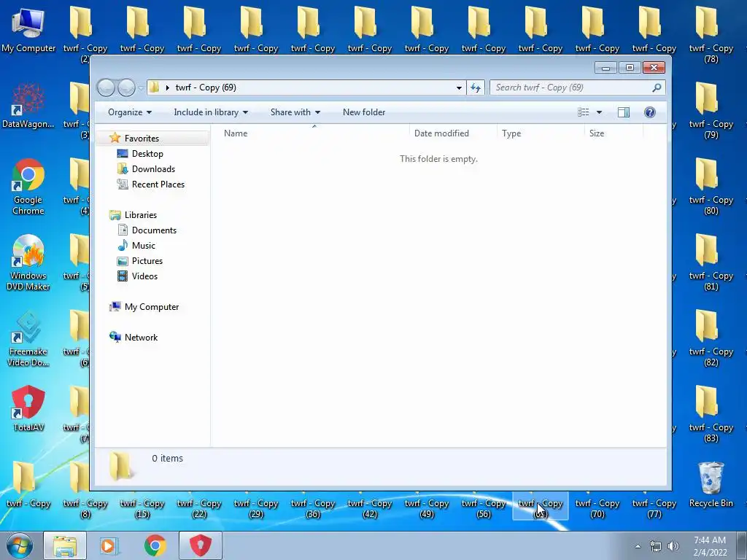The width and height of the screenshot is (747, 560).
Task: Select twrf - Copy (56) folder
Action: [x=483, y=508]
